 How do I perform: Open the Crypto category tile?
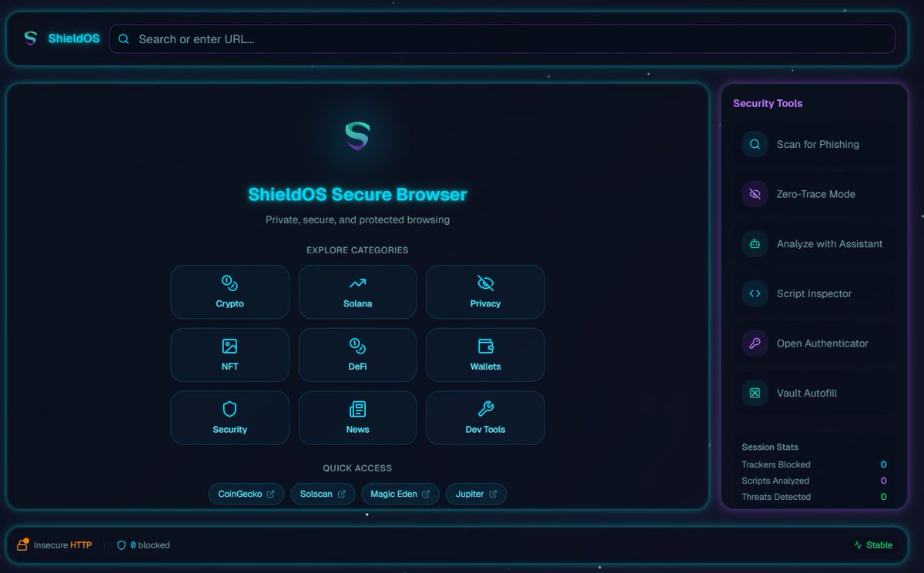click(229, 292)
